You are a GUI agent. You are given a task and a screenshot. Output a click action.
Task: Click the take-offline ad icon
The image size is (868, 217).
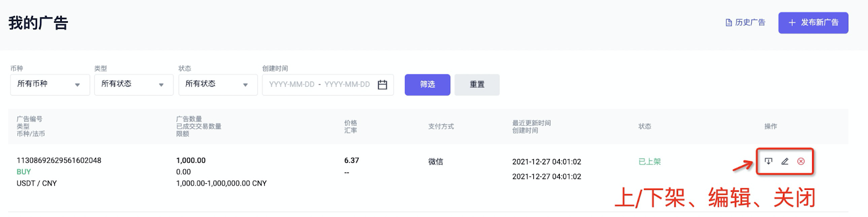[x=768, y=161]
